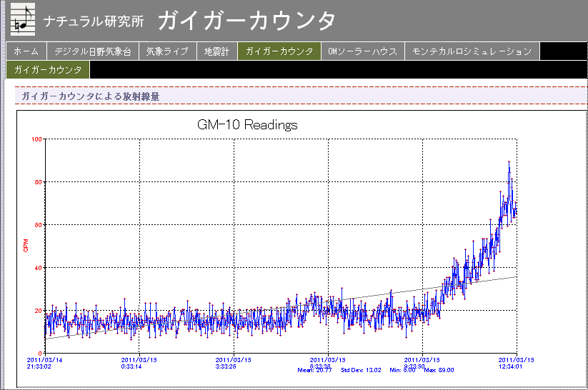
Task: Select the ガイガーカウンタ sub-menu item
Action: (48, 70)
